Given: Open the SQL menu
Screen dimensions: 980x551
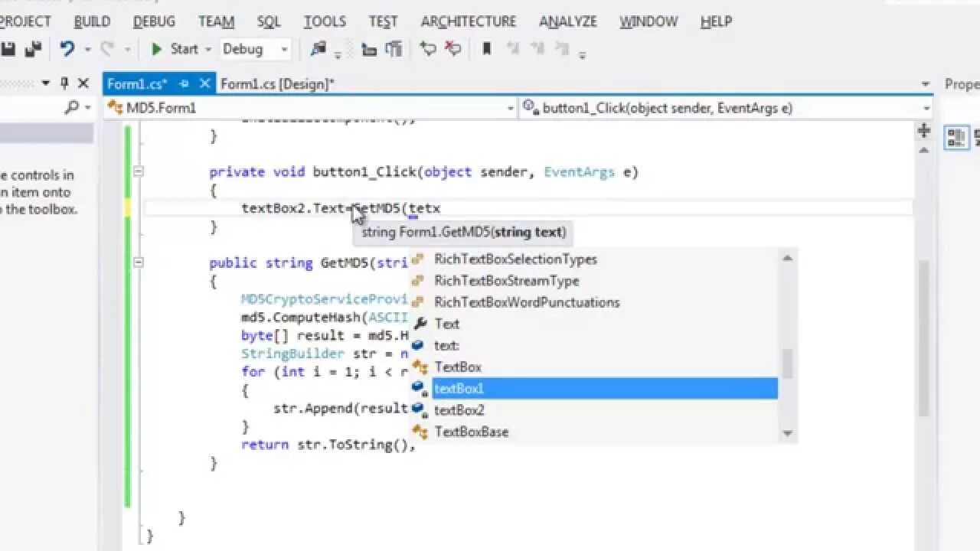Looking at the screenshot, I should click(269, 21).
